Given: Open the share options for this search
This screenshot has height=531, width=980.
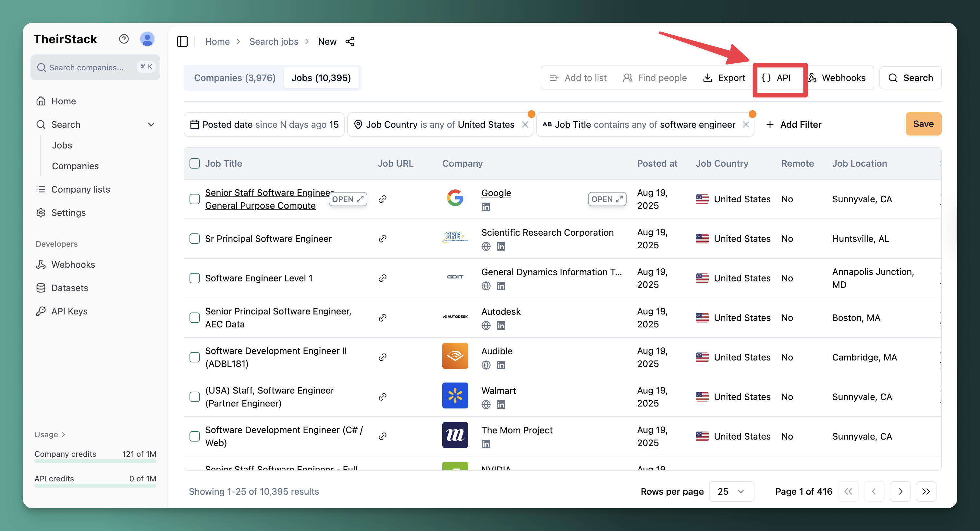Looking at the screenshot, I should coord(350,41).
